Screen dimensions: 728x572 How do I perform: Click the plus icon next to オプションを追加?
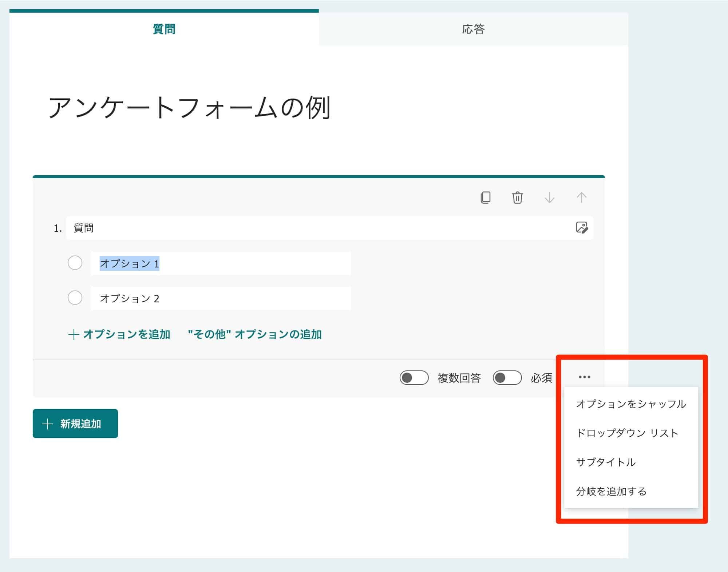(x=73, y=334)
